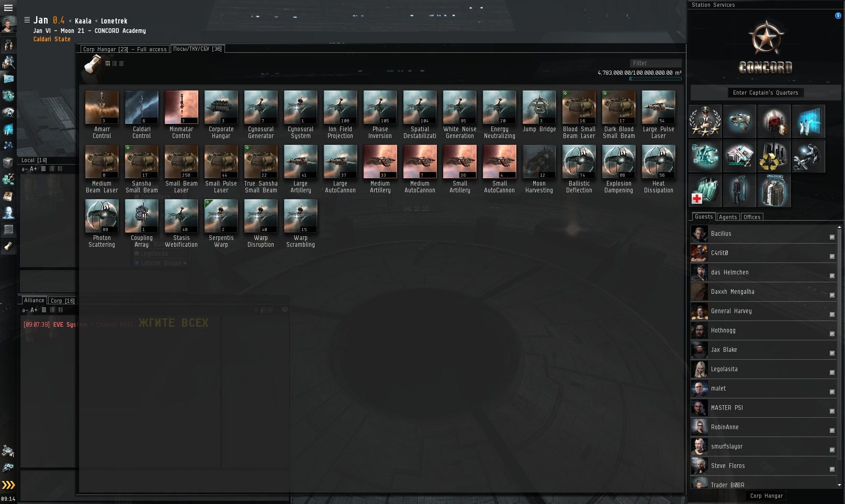Switch to the Agents tab
The image size is (845, 504).
tap(727, 217)
